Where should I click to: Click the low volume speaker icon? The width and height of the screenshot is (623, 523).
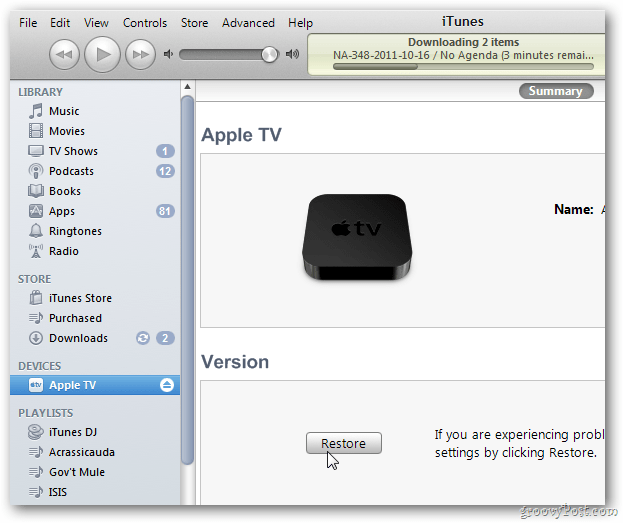[168, 54]
